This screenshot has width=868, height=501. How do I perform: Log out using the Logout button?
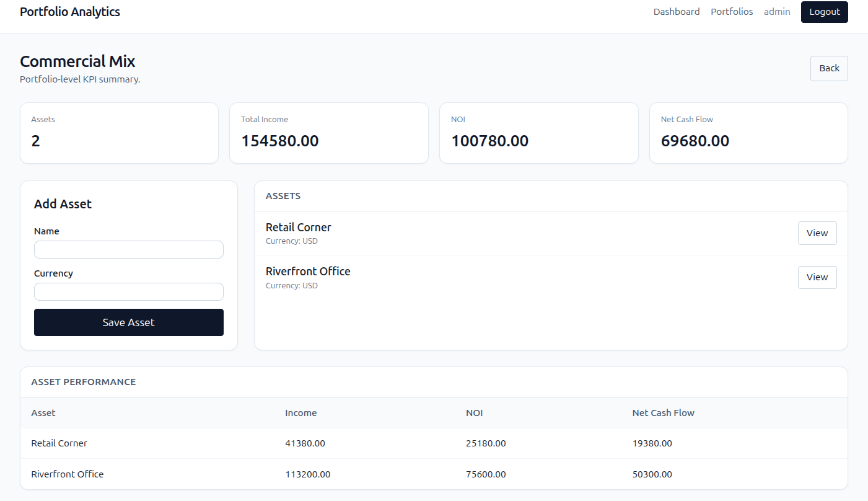pyautogui.click(x=824, y=12)
